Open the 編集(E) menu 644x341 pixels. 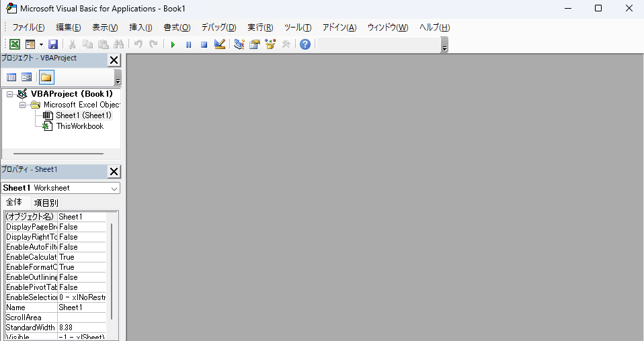[68, 28]
